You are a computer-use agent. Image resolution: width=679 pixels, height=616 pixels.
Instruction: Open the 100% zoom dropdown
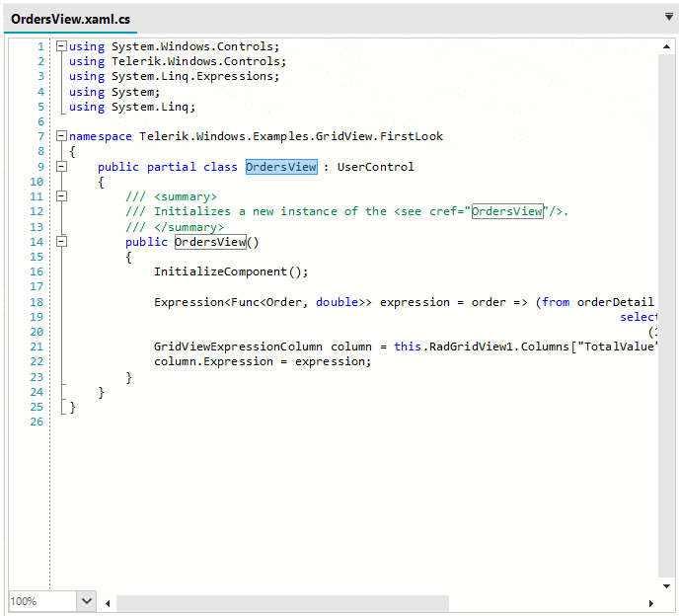tap(87, 601)
